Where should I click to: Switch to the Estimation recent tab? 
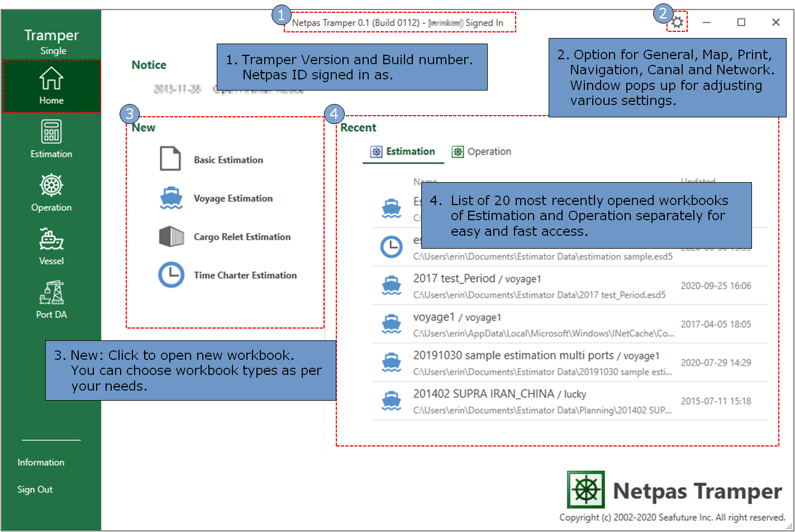403,151
